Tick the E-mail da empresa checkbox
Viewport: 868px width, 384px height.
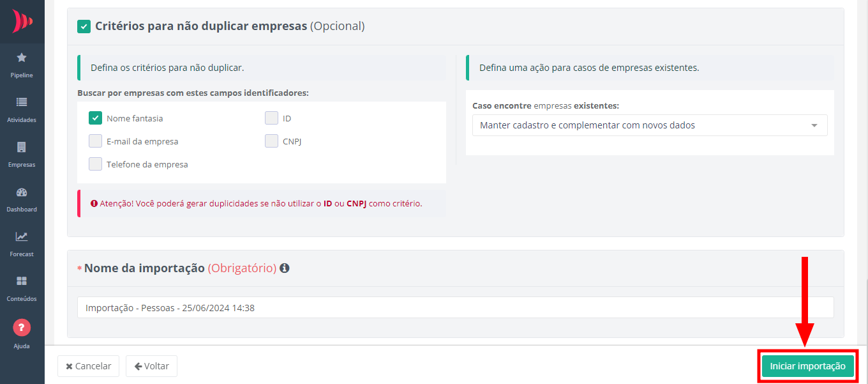click(x=96, y=141)
